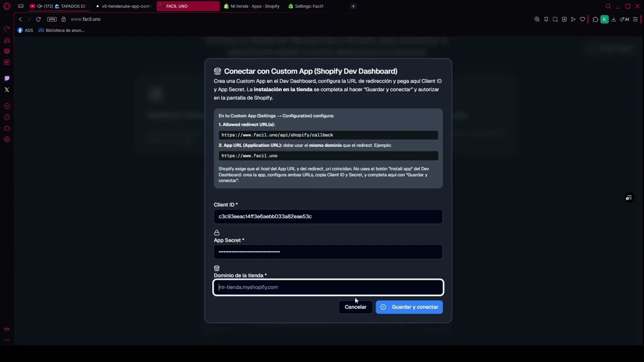
Task: Go back with the browser back arrow
Action: [x=20, y=19]
